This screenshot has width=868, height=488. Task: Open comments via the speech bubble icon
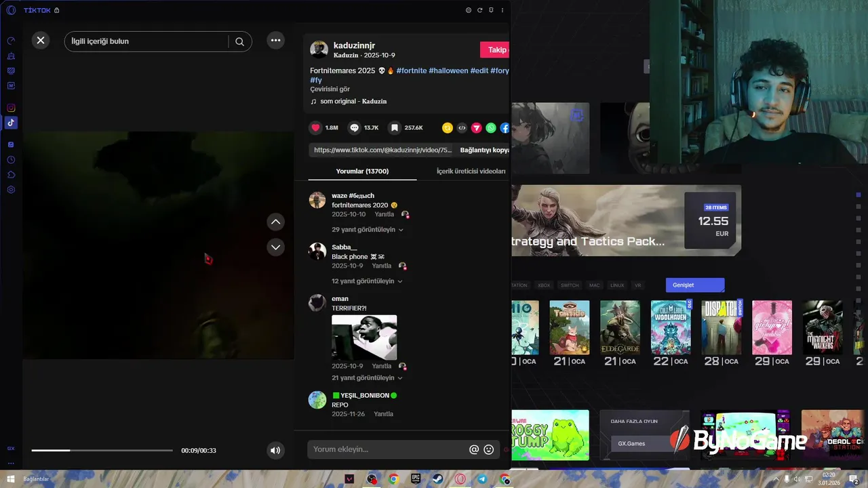click(x=354, y=127)
